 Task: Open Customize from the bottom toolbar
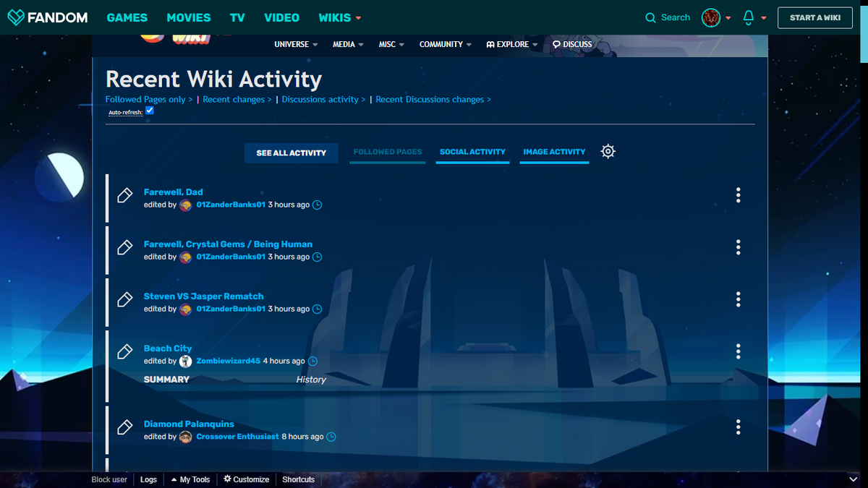point(246,479)
